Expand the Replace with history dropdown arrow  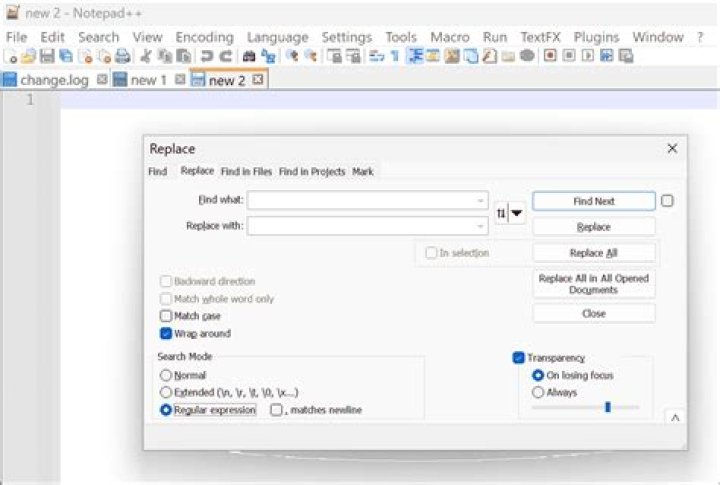pyautogui.click(x=480, y=226)
